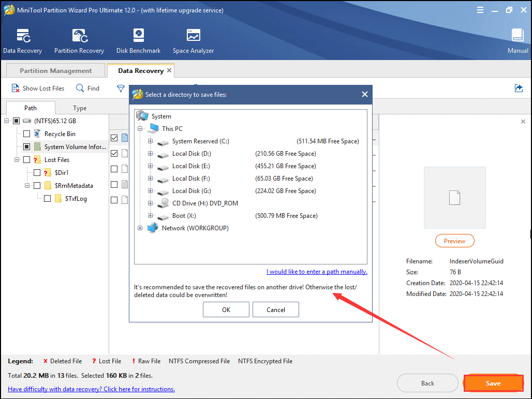The image size is (532, 399).
Task: Expand the Network (WORKGROUP) node
Action: (x=140, y=228)
